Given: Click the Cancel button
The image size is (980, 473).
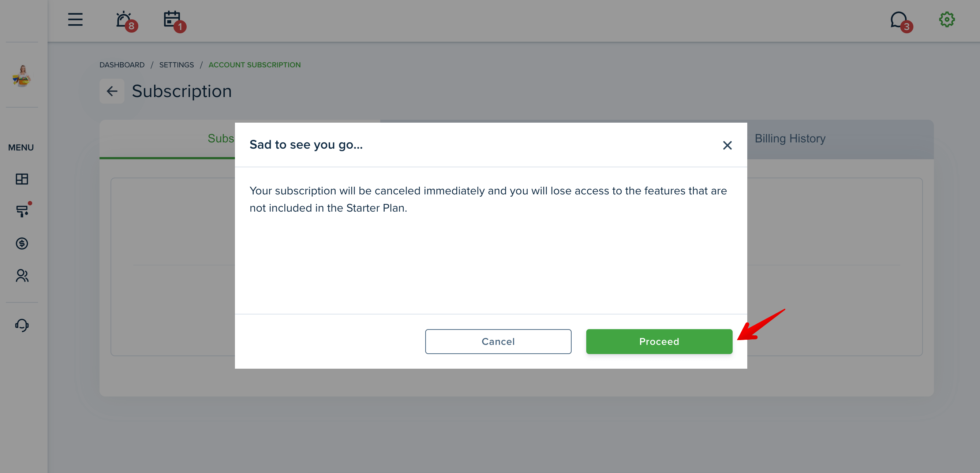Looking at the screenshot, I should click(498, 341).
